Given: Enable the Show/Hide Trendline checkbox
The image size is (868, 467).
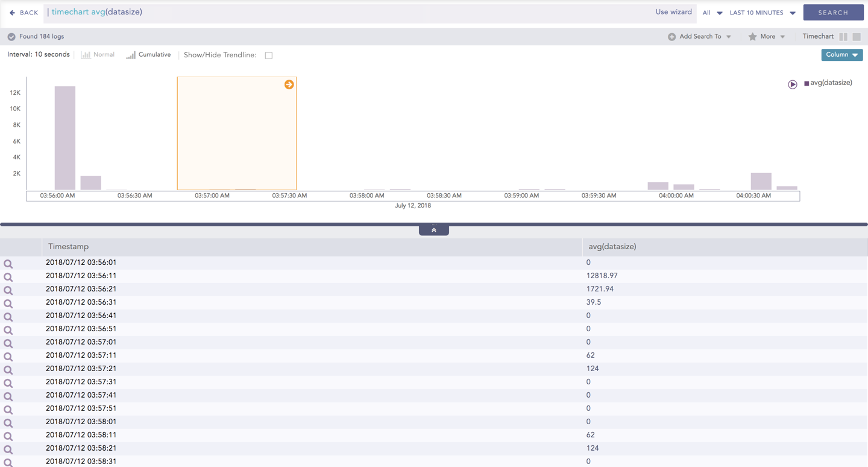Looking at the screenshot, I should (269, 56).
